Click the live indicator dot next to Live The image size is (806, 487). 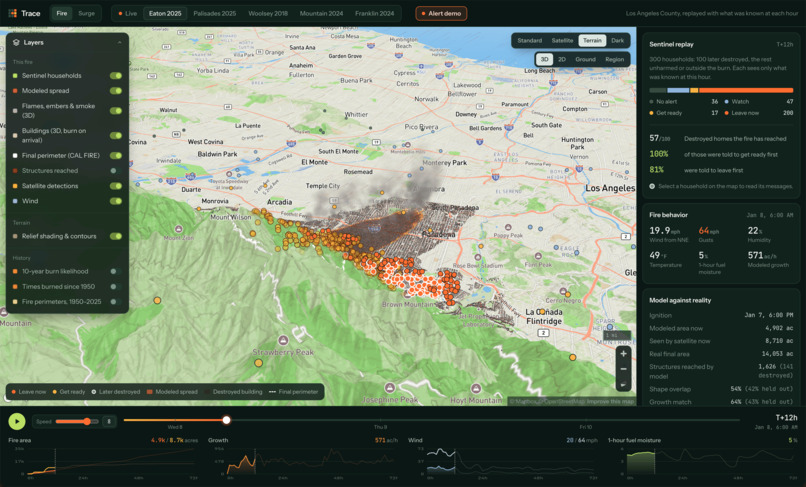click(120, 13)
